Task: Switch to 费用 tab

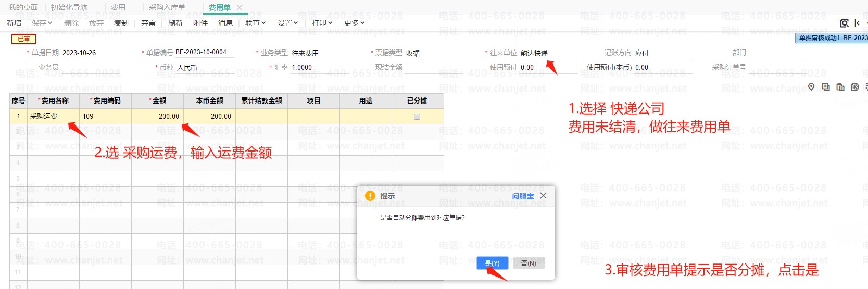Action: 118,7
